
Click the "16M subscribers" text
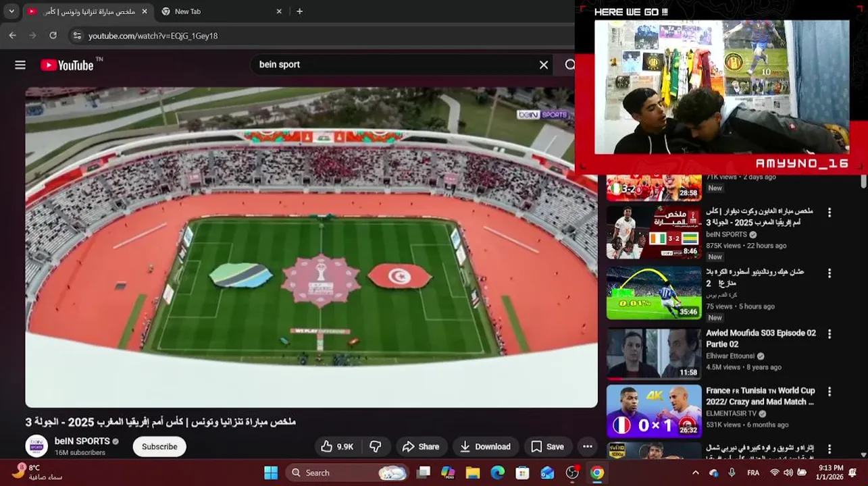(x=80, y=452)
